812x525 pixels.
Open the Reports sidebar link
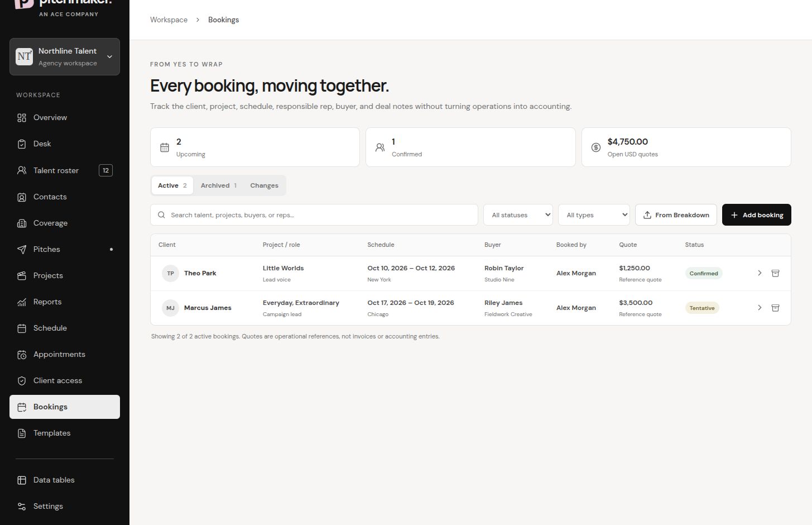pos(65,302)
